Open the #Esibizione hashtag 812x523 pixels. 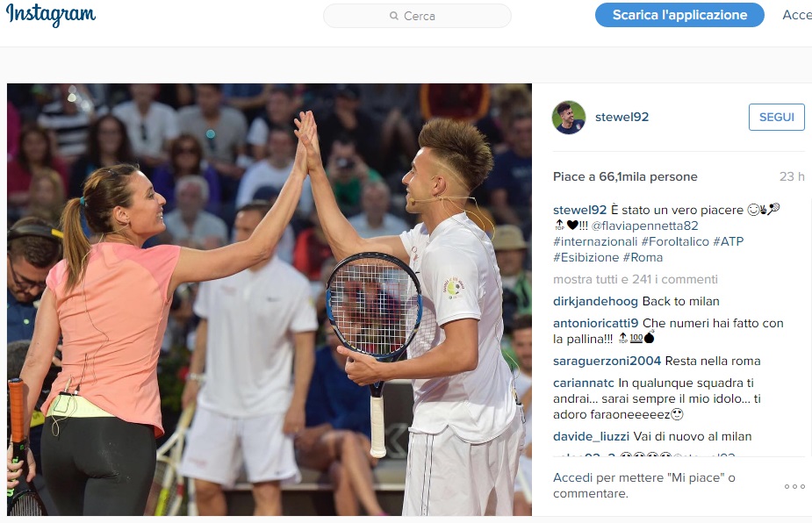[x=586, y=257]
